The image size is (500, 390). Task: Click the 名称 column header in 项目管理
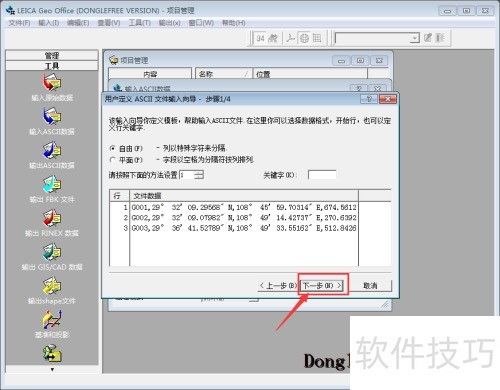(x=223, y=74)
